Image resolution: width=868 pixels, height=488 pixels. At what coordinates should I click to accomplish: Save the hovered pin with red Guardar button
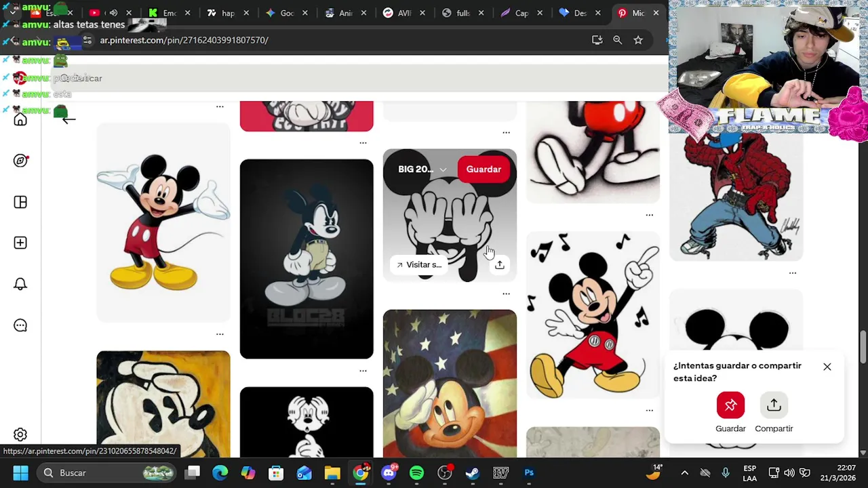484,169
